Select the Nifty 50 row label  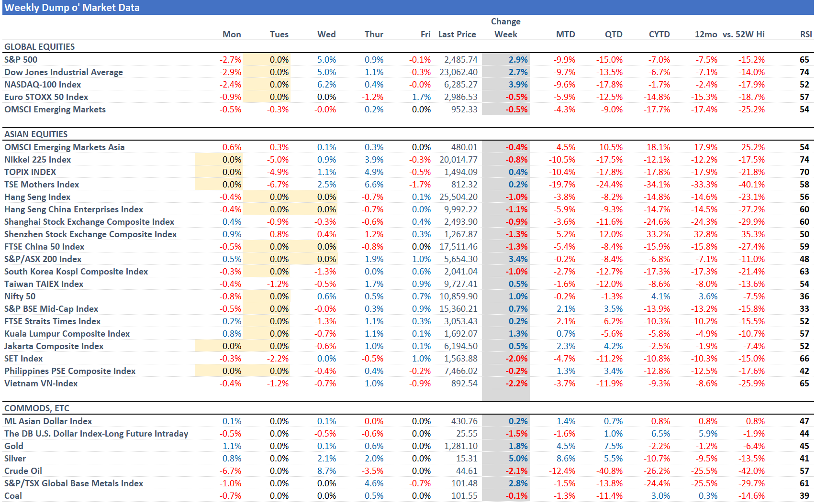click(x=20, y=296)
